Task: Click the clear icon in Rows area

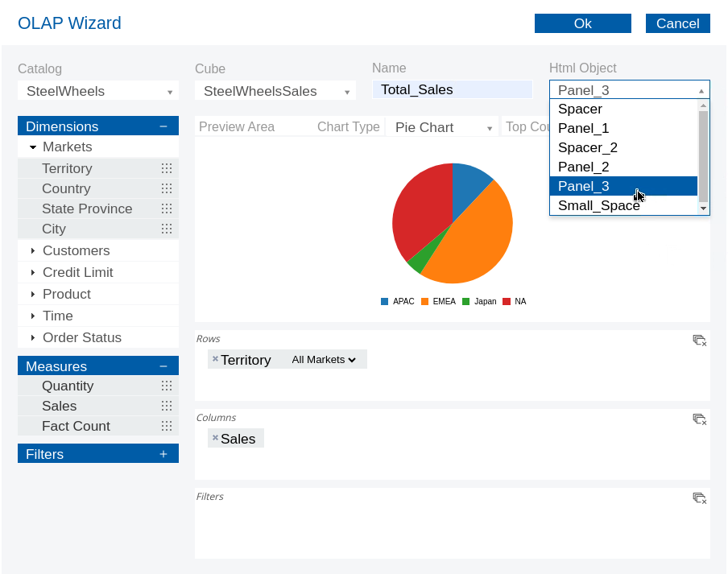Action: point(699,341)
